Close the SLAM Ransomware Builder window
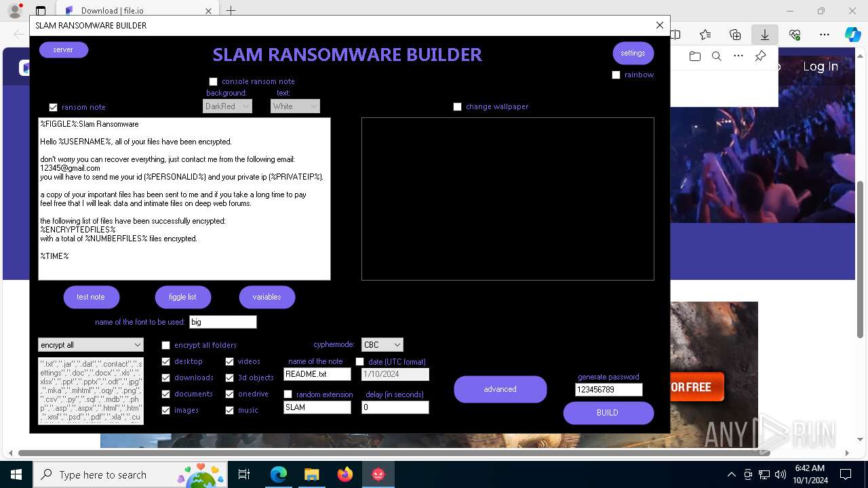 (x=660, y=25)
